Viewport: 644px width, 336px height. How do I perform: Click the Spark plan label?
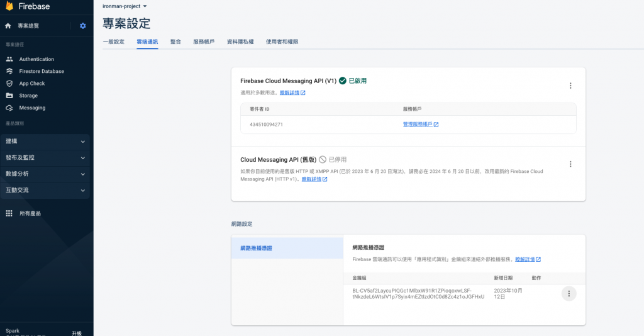[13, 331]
